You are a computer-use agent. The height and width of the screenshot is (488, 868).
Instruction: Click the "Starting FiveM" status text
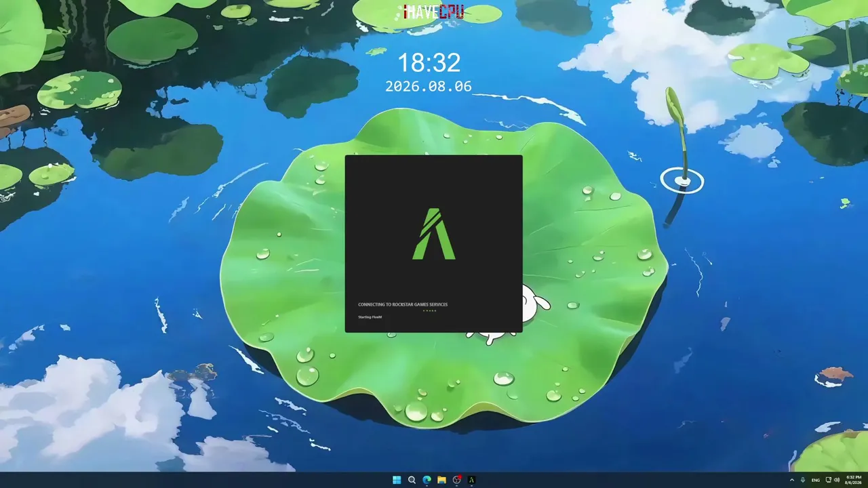point(370,317)
